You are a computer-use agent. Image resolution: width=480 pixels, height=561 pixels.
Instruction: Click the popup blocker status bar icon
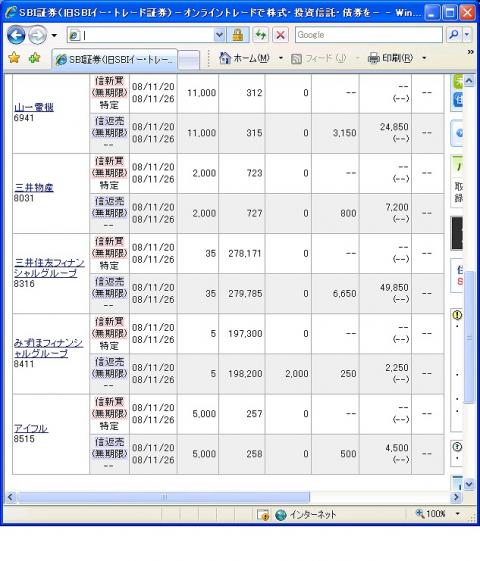(263, 515)
